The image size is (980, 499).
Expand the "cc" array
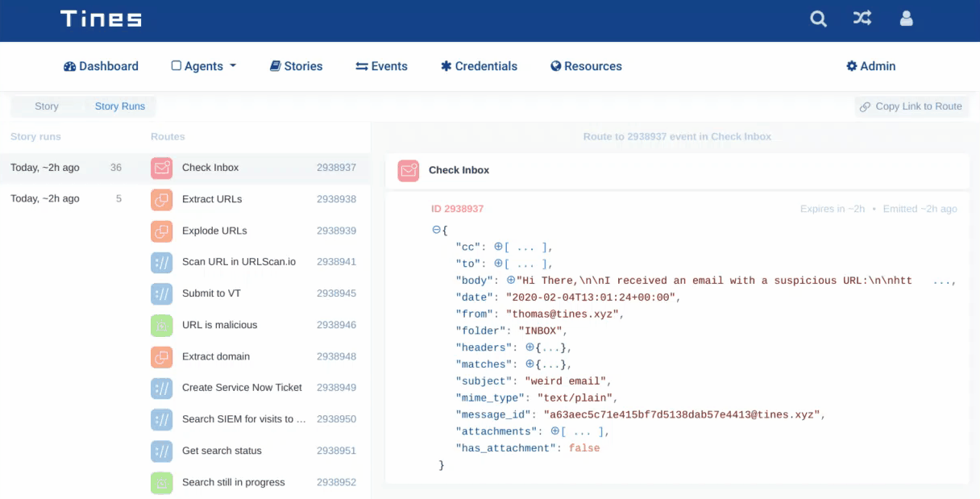498,247
